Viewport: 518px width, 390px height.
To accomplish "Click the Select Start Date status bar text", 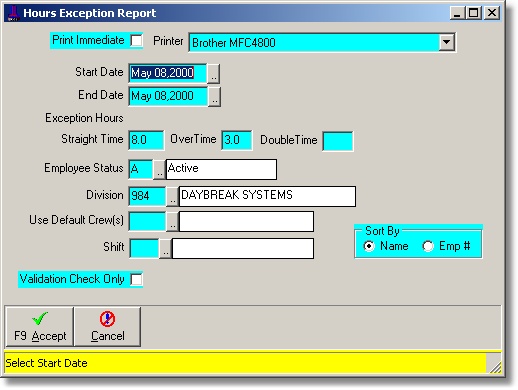I will [46, 363].
